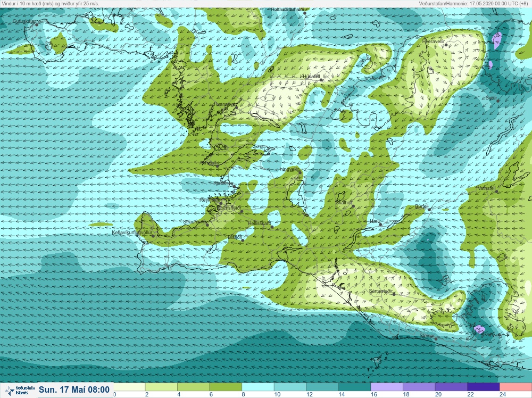Click the Setur station marker

(x=498, y=101)
